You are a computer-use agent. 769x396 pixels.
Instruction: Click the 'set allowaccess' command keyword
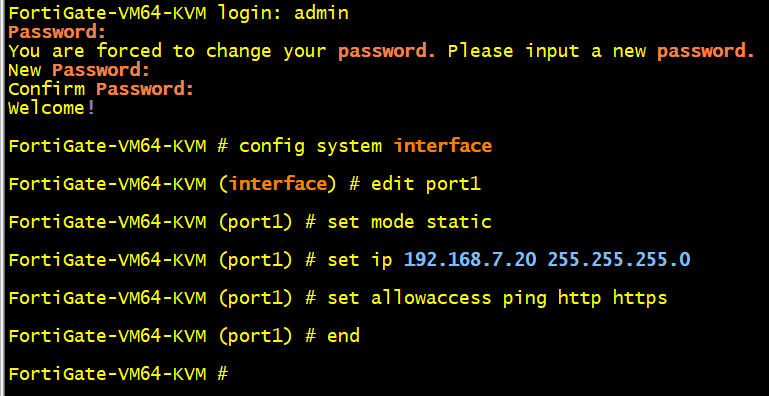click(x=410, y=298)
